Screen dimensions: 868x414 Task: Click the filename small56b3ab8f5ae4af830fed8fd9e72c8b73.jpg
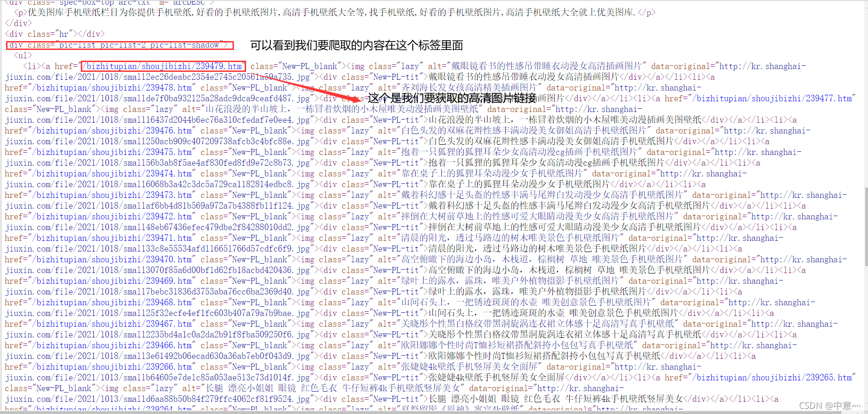pyautogui.click(x=217, y=163)
